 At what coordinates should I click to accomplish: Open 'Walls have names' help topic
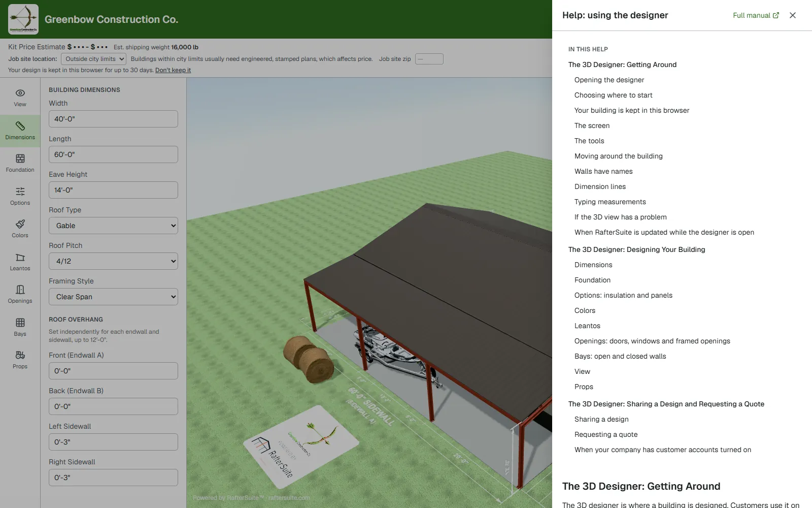603,171
